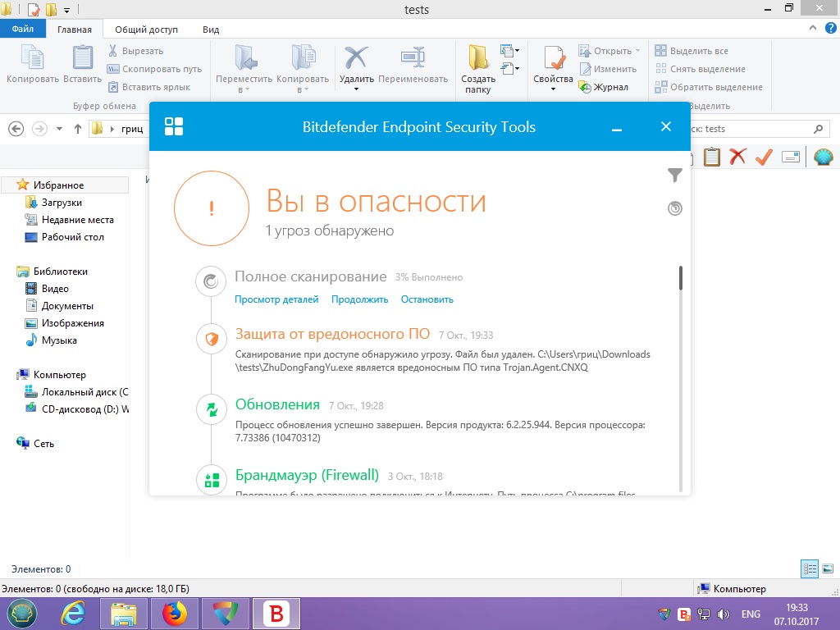Click the Bitdefender grid logo icon

174,127
